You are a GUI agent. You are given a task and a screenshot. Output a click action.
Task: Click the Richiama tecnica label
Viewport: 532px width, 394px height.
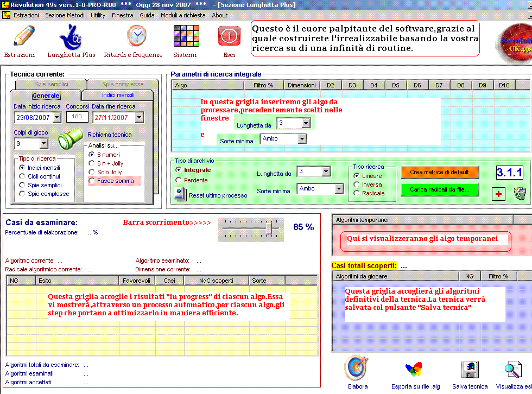tap(109, 135)
